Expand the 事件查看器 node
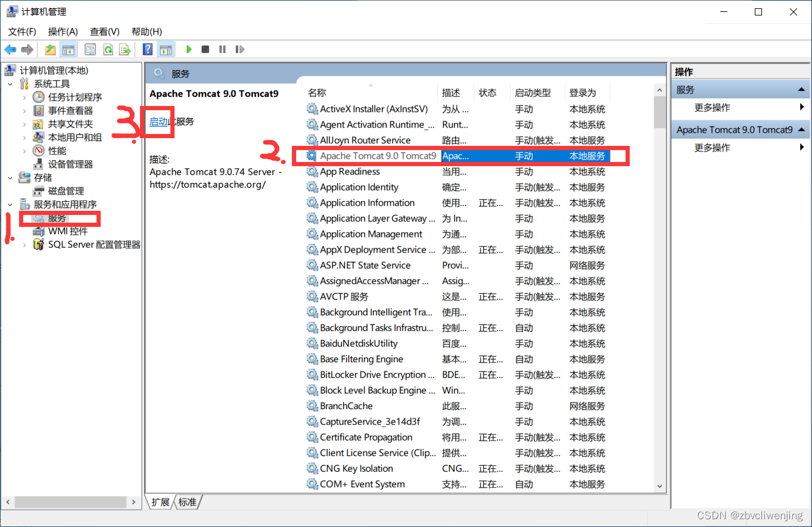812x527 pixels. [x=24, y=111]
